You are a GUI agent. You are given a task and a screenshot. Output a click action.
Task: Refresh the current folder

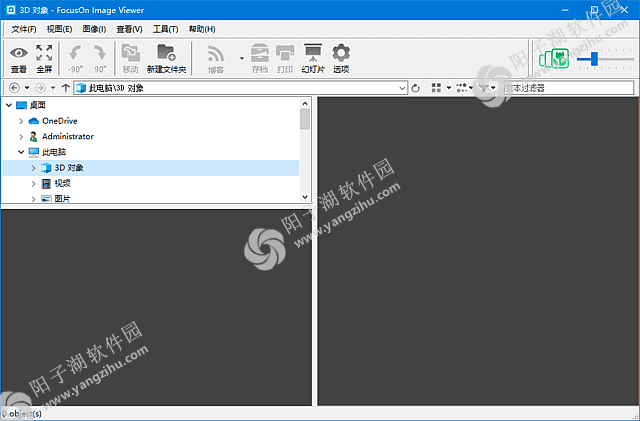(x=416, y=88)
